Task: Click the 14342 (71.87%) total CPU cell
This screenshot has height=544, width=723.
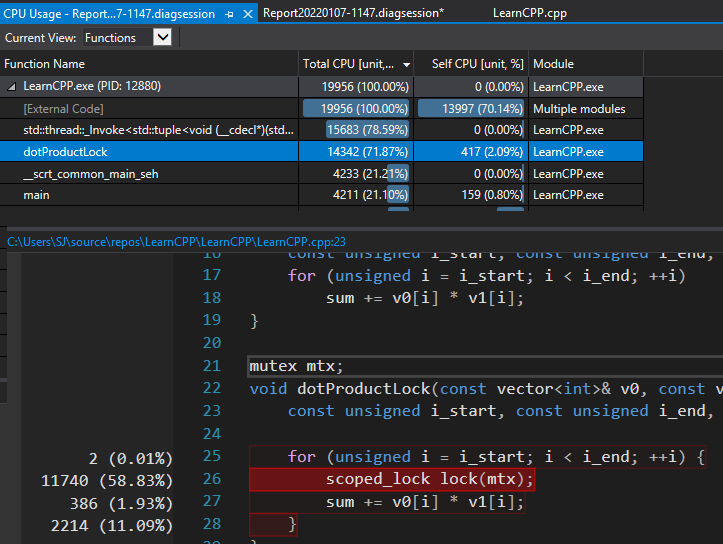Action: 367,152
